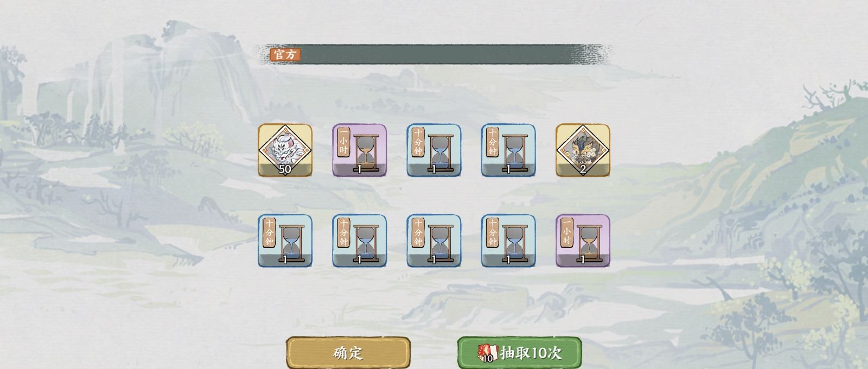Click the 一小时 label on top-row purple hourglass
Screen dimensions: 868x369
click(x=343, y=142)
